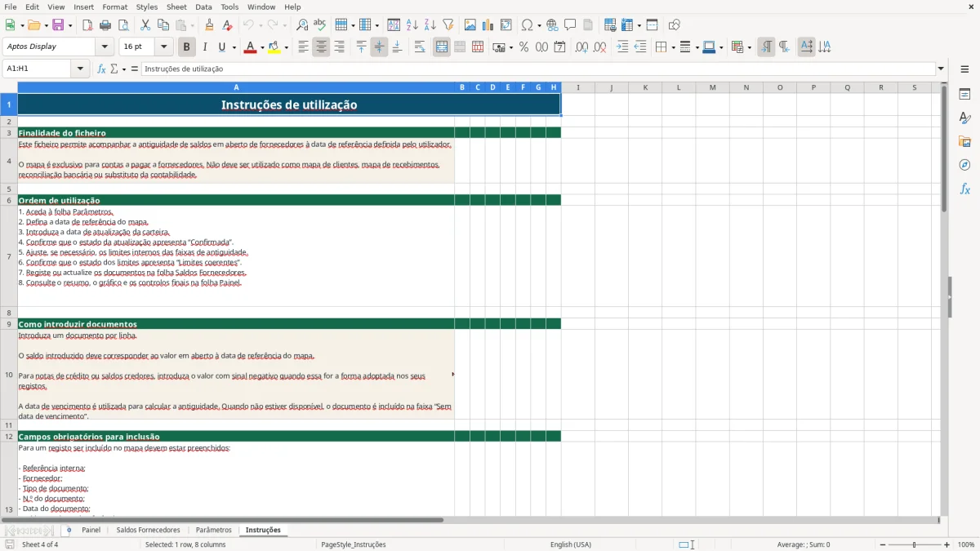Image resolution: width=980 pixels, height=551 pixels.
Task: Insert an image via toolbar icon
Action: (470, 25)
